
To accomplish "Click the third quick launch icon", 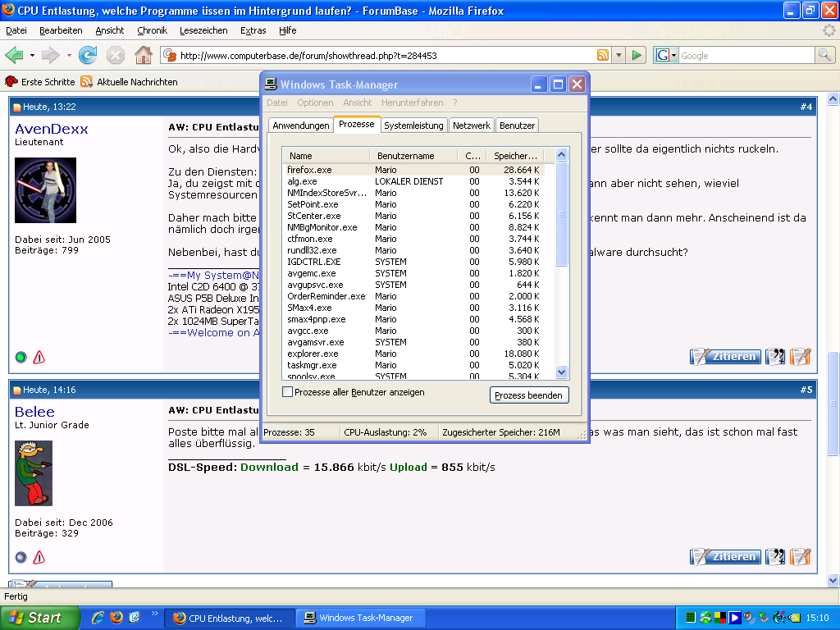I will 135,618.
